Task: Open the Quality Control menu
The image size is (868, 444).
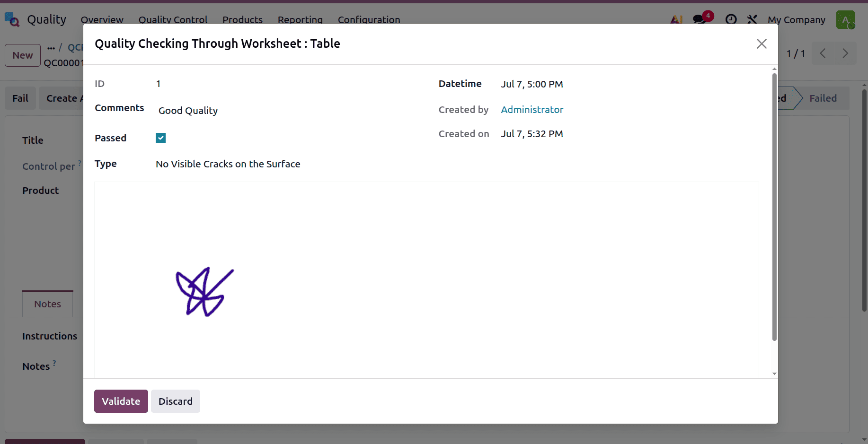Action: (x=173, y=20)
